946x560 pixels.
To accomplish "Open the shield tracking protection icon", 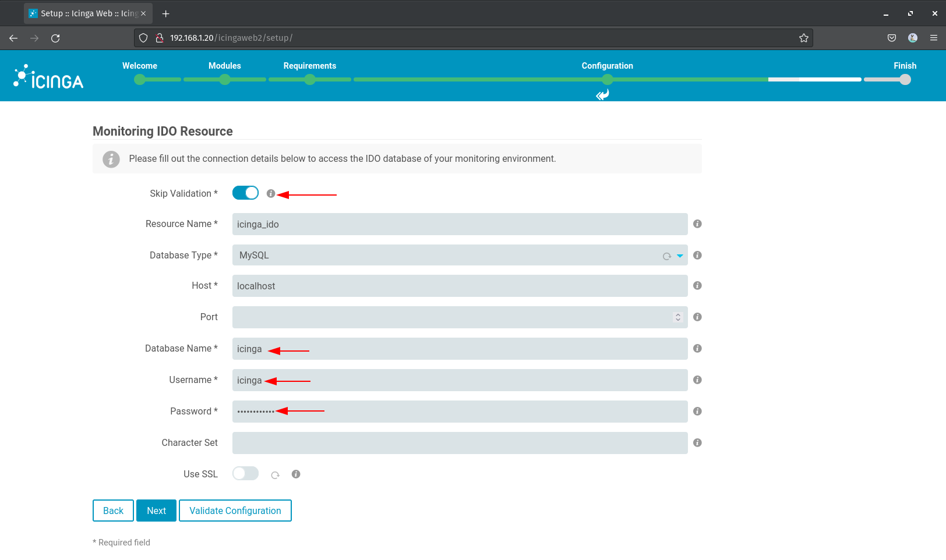I will tap(143, 38).
